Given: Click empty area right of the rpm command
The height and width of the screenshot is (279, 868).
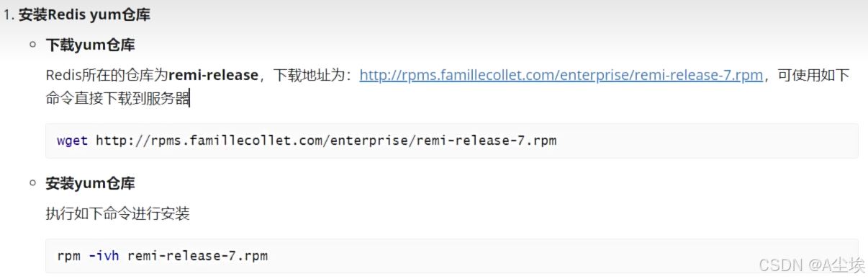Looking at the screenshot, I should (x=561, y=255).
